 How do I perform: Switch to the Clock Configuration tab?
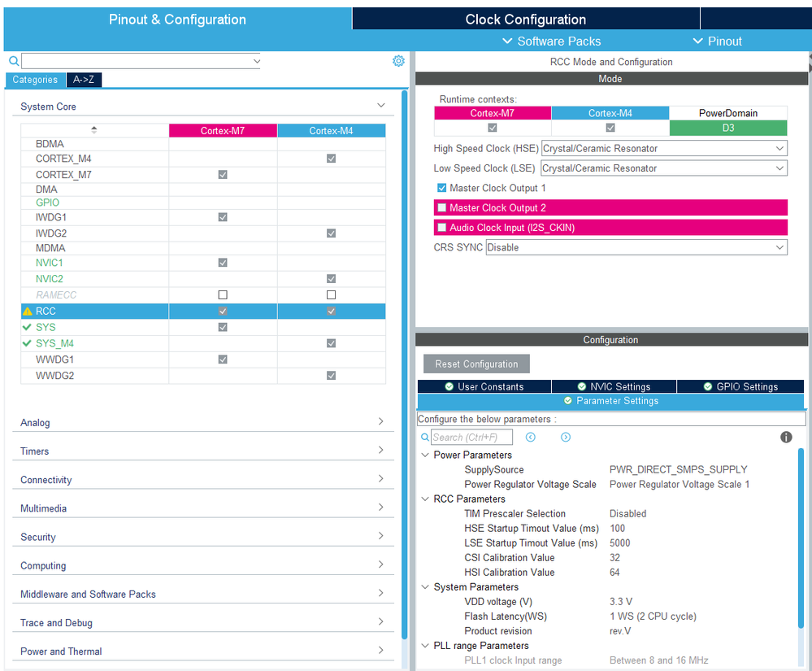tap(526, 20)
